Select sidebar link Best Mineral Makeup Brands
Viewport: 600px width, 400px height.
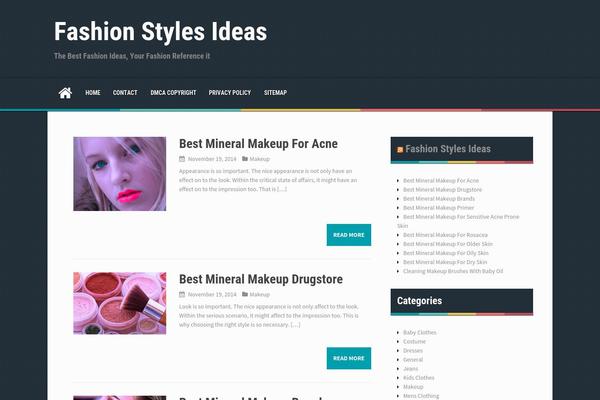439,199
